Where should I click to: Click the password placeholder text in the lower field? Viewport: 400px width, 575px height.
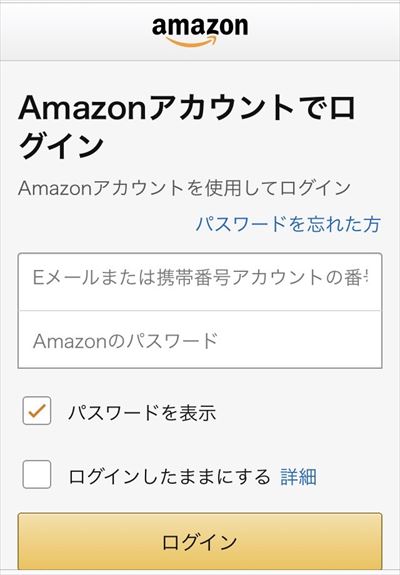pos(125,341)
